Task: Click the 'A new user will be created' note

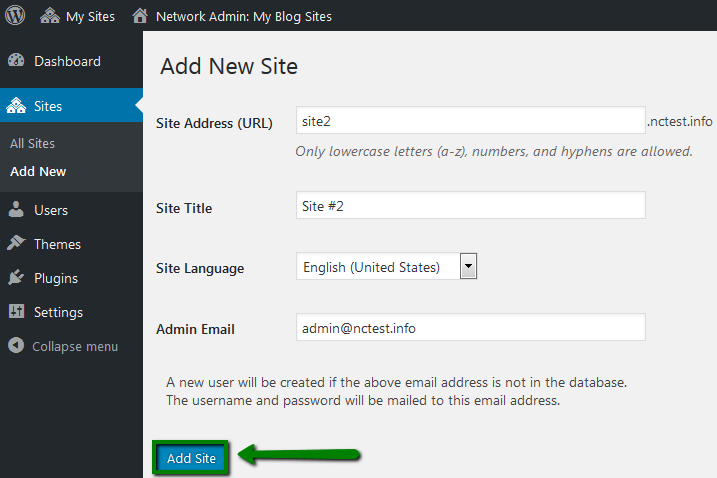Action: coord(396,391)
